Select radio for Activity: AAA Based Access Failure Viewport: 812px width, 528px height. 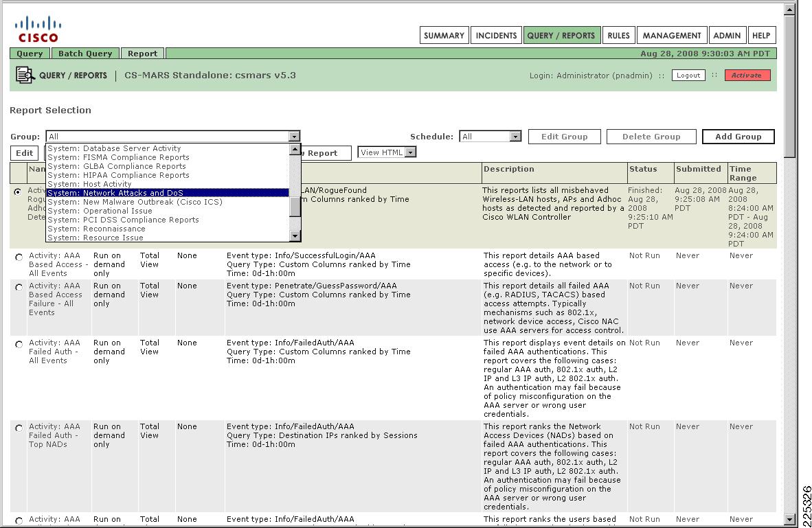pos(19,286)
